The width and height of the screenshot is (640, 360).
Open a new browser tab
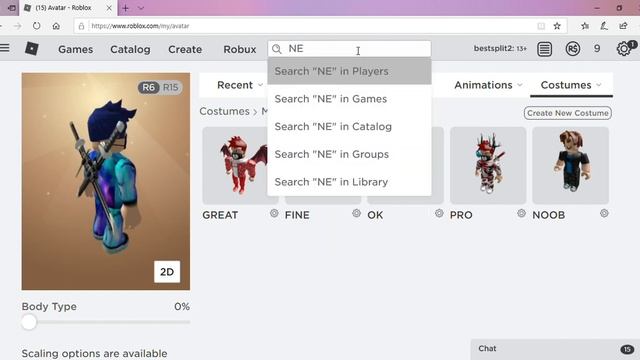(x=125, y=8)
